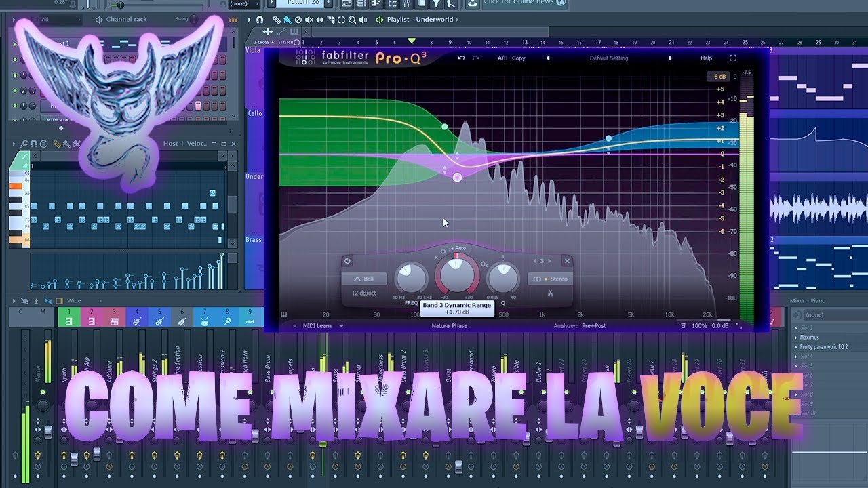This screenshot has height=488, width=868.
Task: Select playlist Select tool
Action: pos(342,20)
